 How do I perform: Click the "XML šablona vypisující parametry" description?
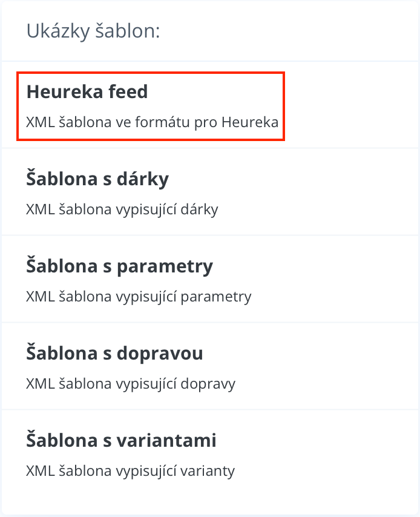pyautogui.click(x=139, y=297)
